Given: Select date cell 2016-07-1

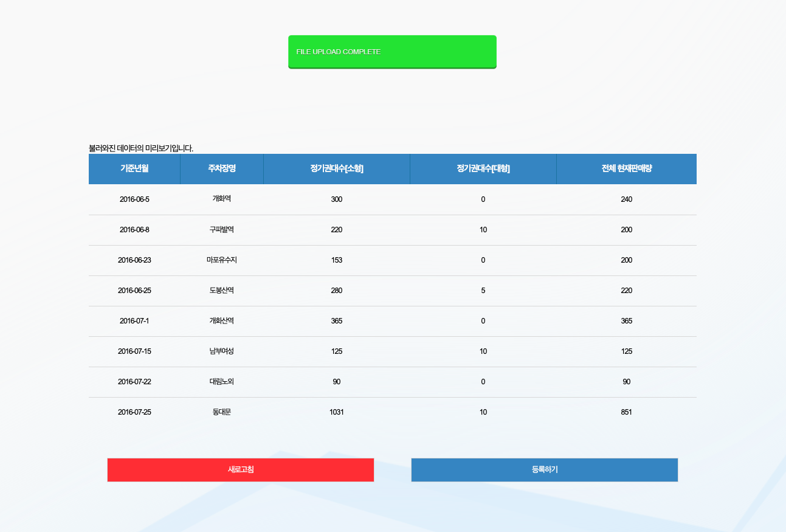Looking at the screenshot, I should pos(134,321).
